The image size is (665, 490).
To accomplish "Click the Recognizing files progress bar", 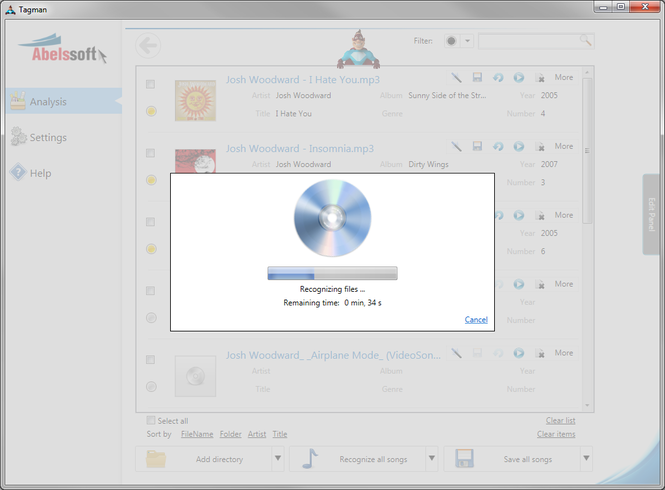I will [x=332, y=273].
